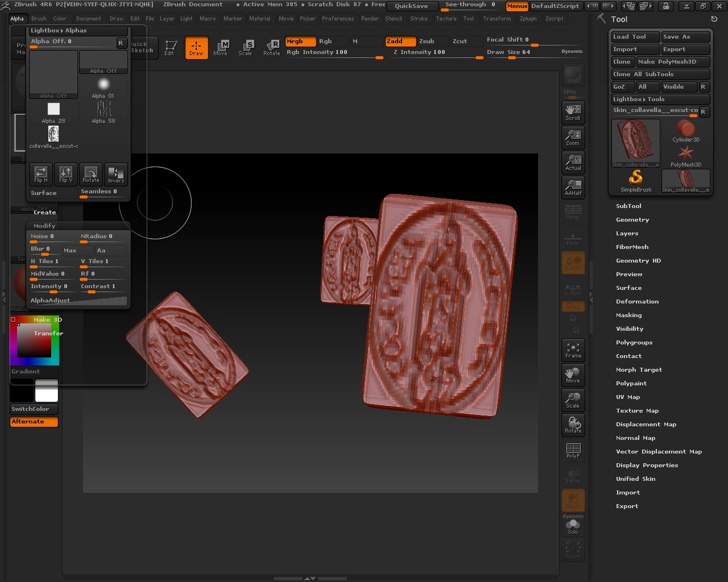Viewport: 728px width, 582px height.
Task: Select the Cylinder3D tool thumbnail
Action: [x=686, y=131]
